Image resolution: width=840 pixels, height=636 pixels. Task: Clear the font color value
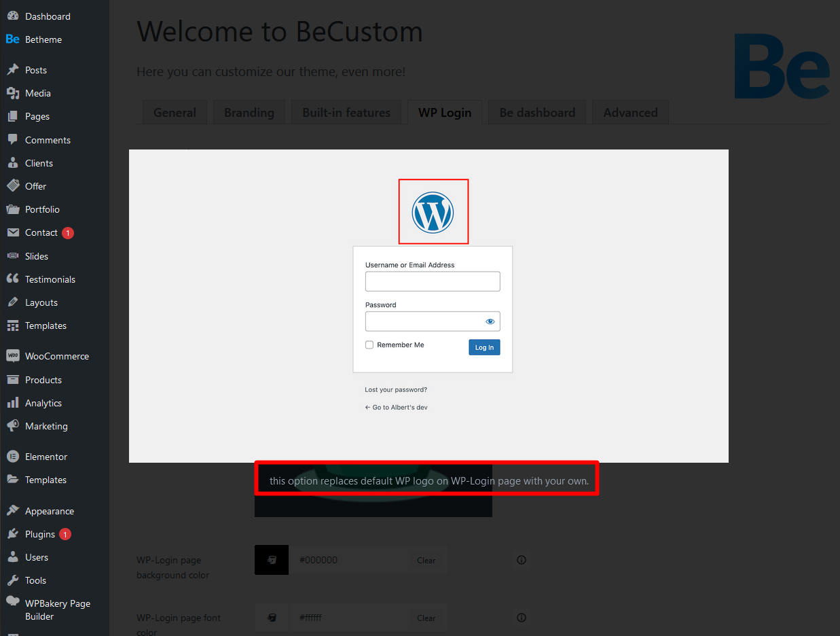[x=426, y=618]
